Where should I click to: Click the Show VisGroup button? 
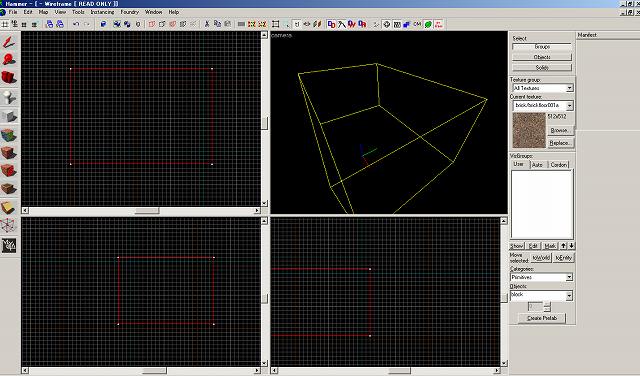517,246
